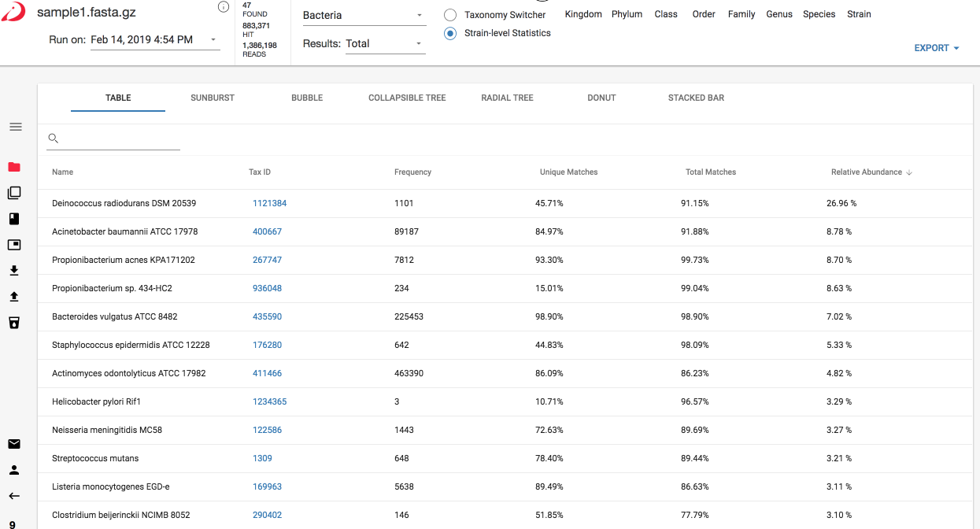The width and height of the screenshot is (980, 529).
Task: Click the sort arrow beside Relative Abundance
Action: pos(909,172)
